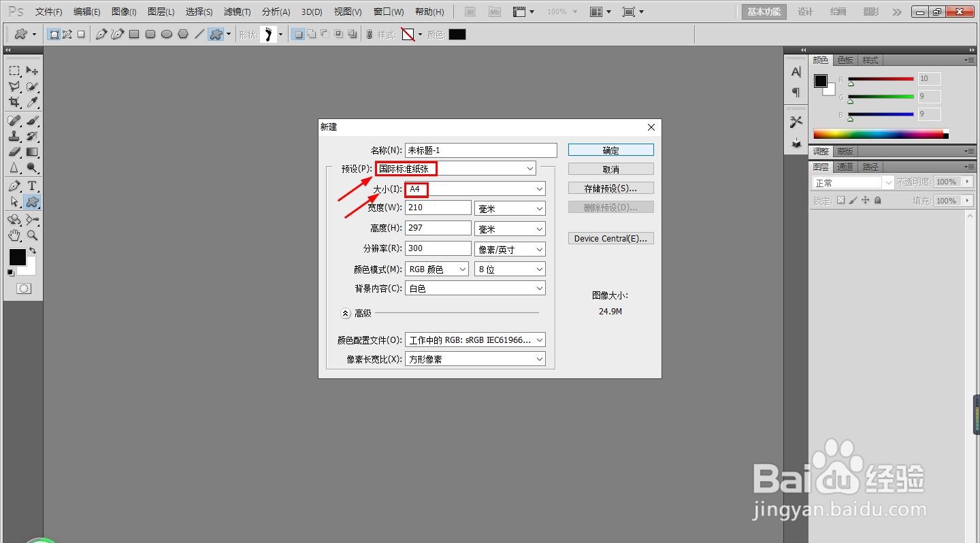Select the Move tool
The height and width of the screenshot is (543, 980).
click(x=32, y=71)
